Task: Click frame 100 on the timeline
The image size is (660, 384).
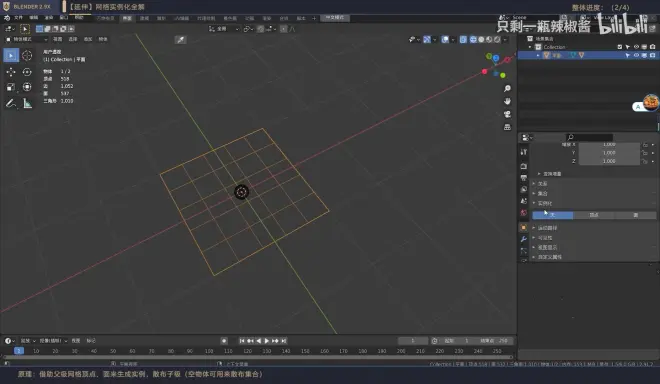Action: click(x=209, y=351)
